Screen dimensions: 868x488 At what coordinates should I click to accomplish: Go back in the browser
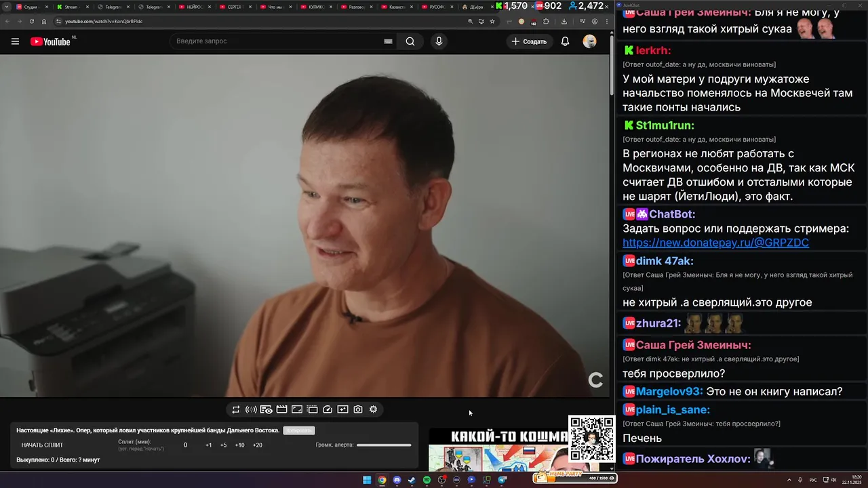(7, 21)
